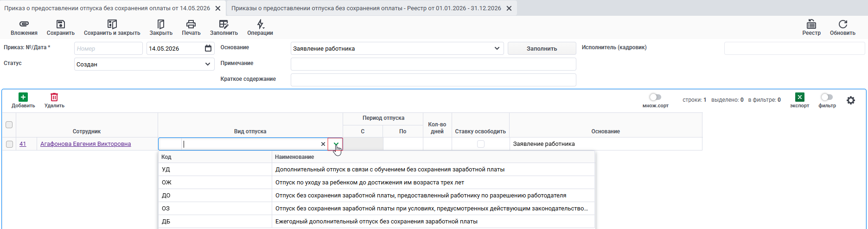
Task: Open the Печать print icon
Action: coord(191,24)
